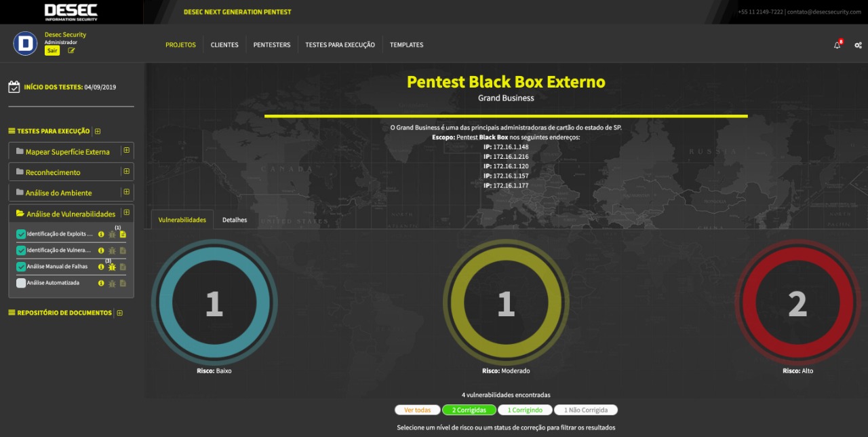
Task: Open the Templates menu
Action: pyautogui.click(x=406, y=45)
